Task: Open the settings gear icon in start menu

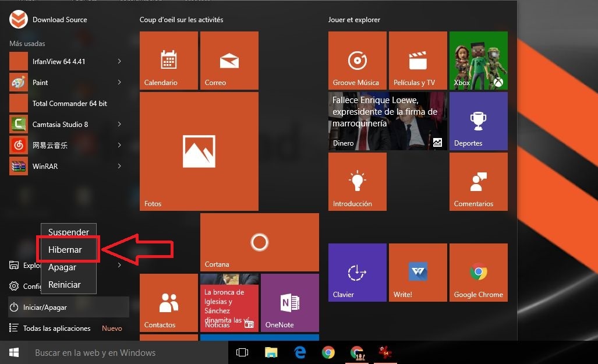Action: point(14,286)
